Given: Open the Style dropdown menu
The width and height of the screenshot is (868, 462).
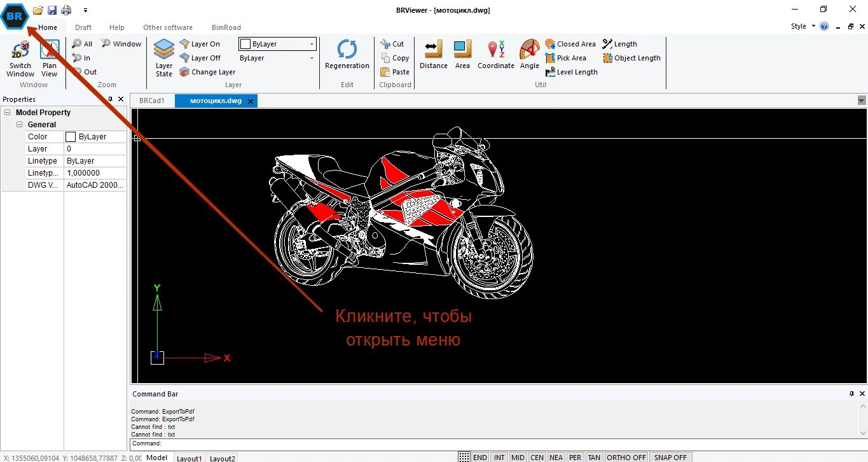Looking at the screenshot, I should coord(803,26).
